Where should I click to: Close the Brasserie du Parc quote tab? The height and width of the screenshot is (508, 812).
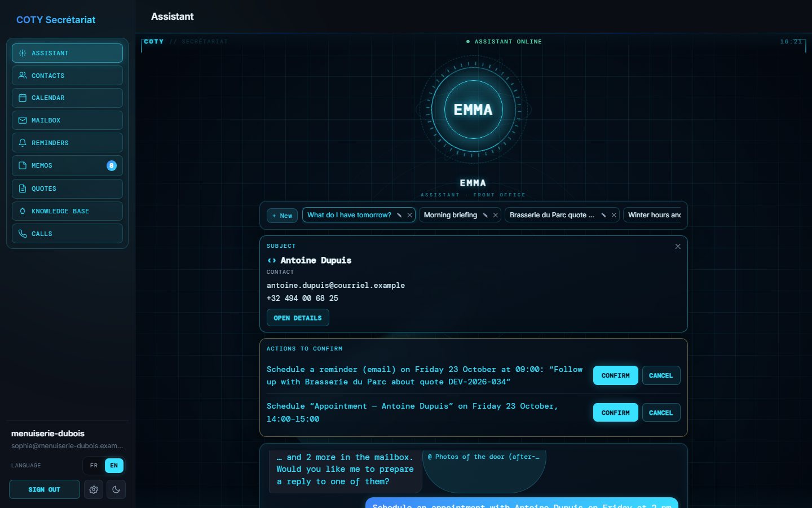[x=614, y=215]
